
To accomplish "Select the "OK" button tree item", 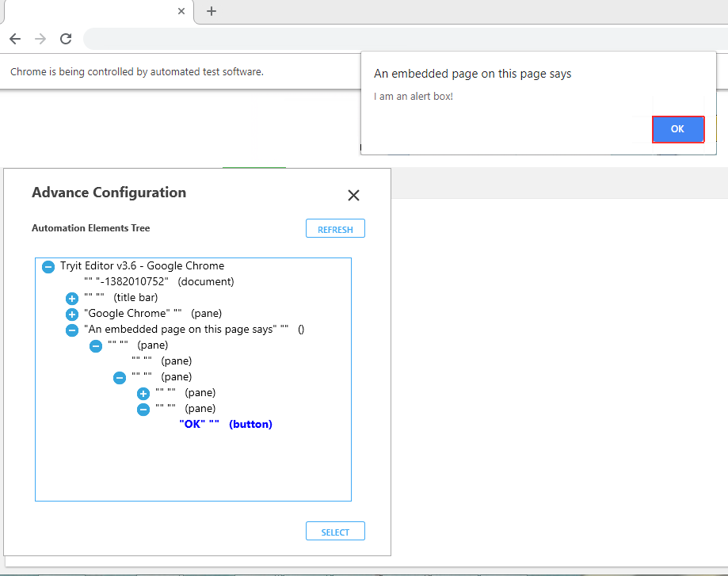I will point(226,425).
